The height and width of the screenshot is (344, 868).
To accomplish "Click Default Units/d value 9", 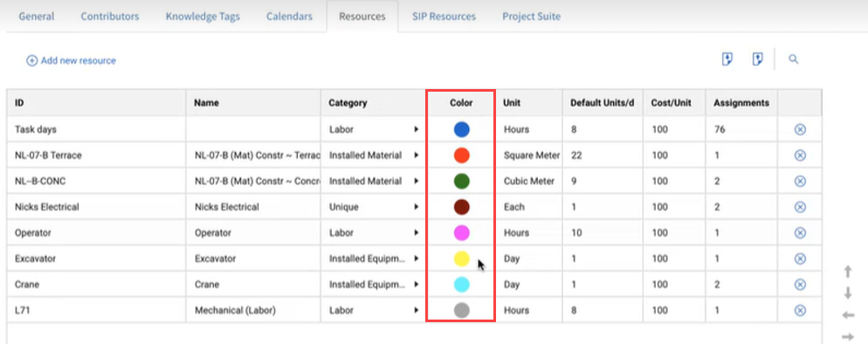I will 603,181.
